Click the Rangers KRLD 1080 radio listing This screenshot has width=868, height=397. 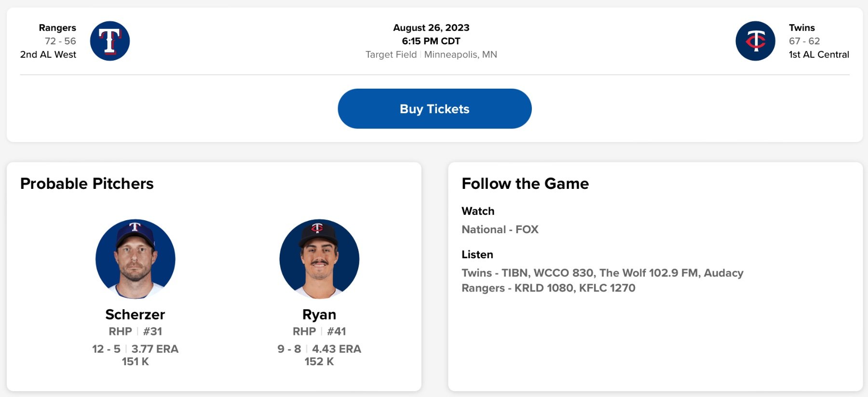548,288
